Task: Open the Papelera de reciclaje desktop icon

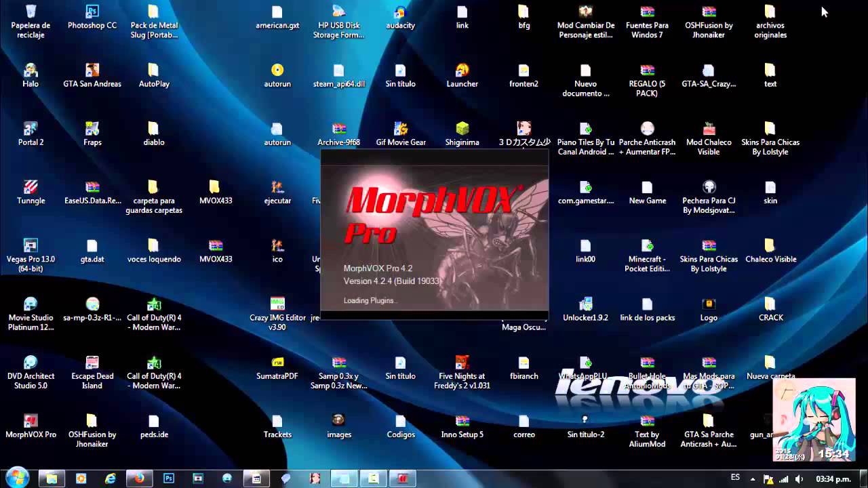Action: click(x=31, y=22)
